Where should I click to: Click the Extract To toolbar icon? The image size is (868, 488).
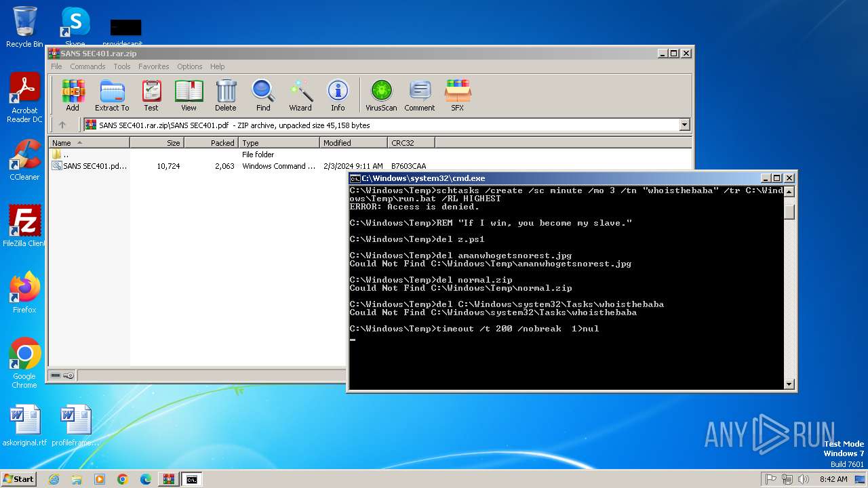click(112, 95)
